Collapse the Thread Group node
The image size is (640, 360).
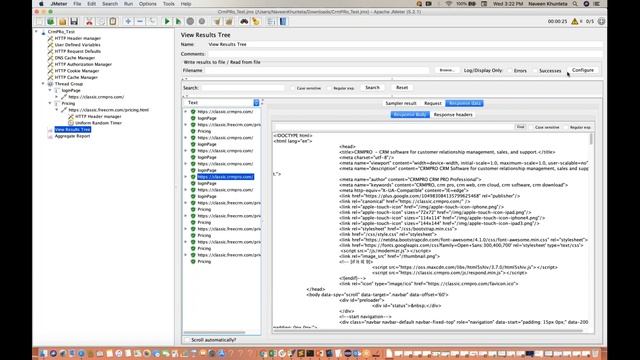click(43, 84)
